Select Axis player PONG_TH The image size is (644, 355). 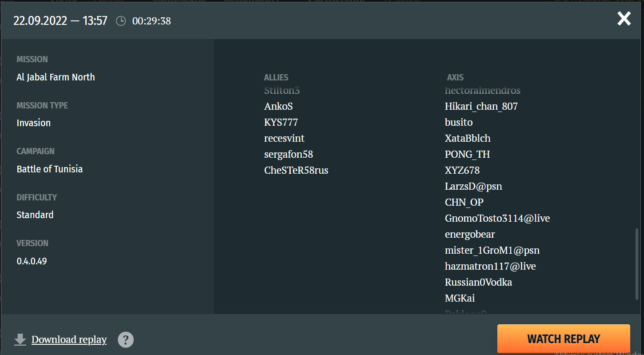[x=468, y=155]
